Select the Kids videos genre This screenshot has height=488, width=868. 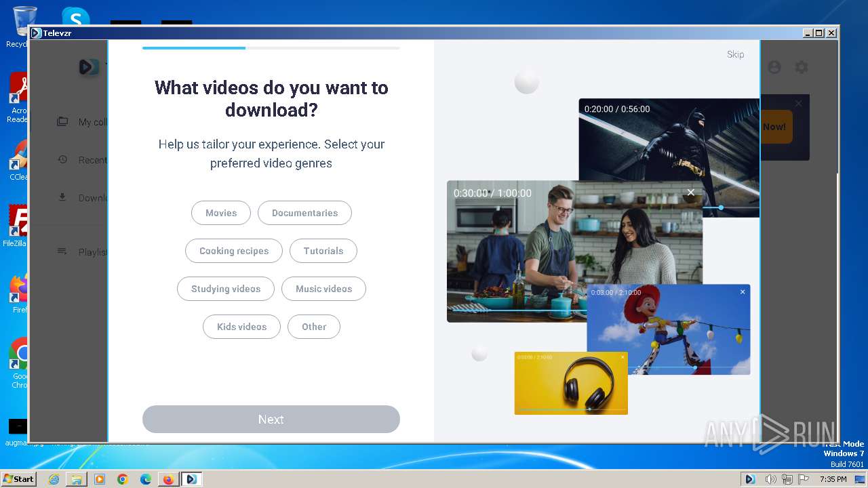pyautogui.click(x=241, y=327)
